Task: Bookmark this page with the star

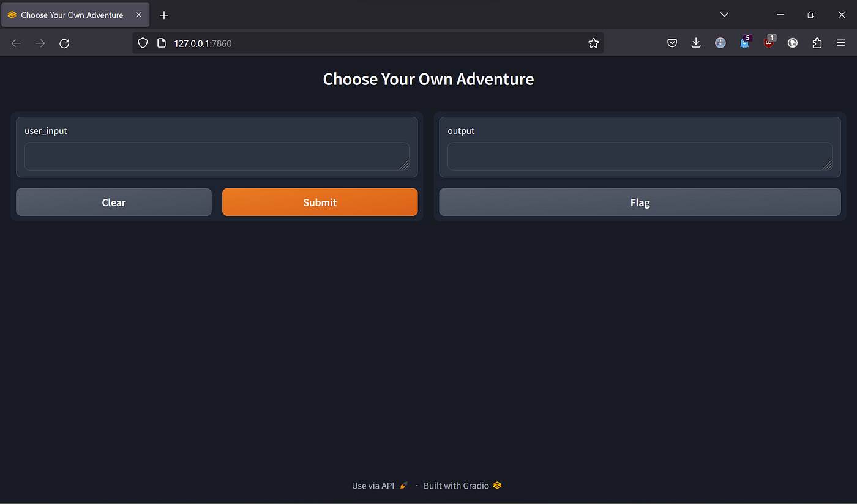Action: coord(593,43)
